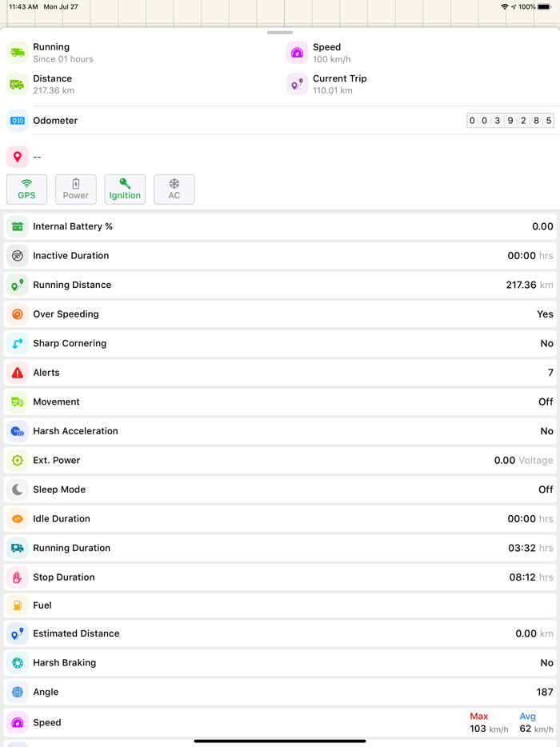This screenshot has width=560, height=747.
Task: Toggle the Power status button
Action: pyautogui.click(x=76, y=189)
